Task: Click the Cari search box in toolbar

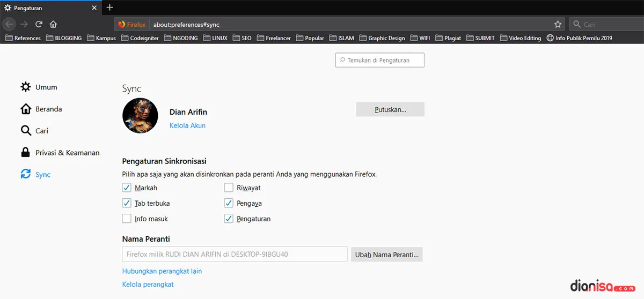Action: point(606,25)
